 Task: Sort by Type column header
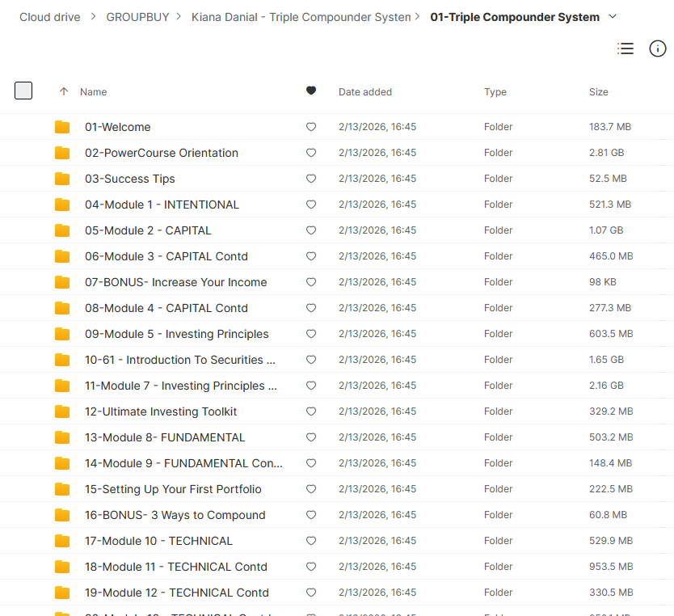tap(495, 92)
